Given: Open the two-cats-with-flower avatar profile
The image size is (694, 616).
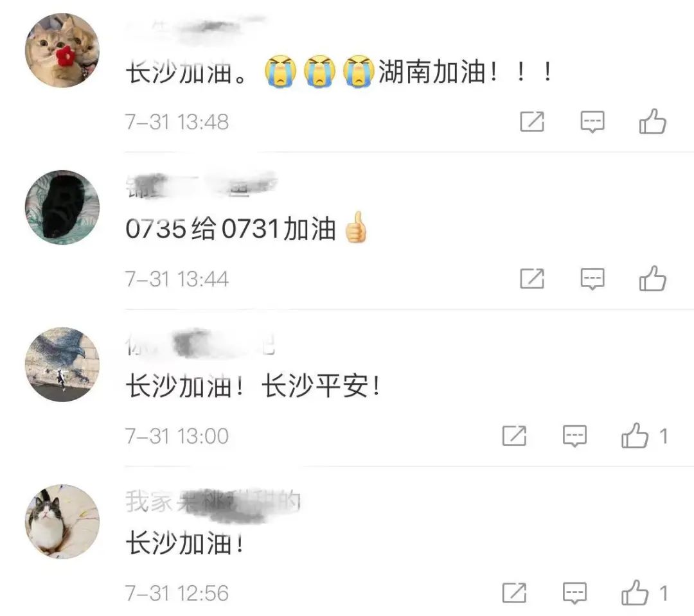Looking at the screenshot, I should click(x=62, y=50).
